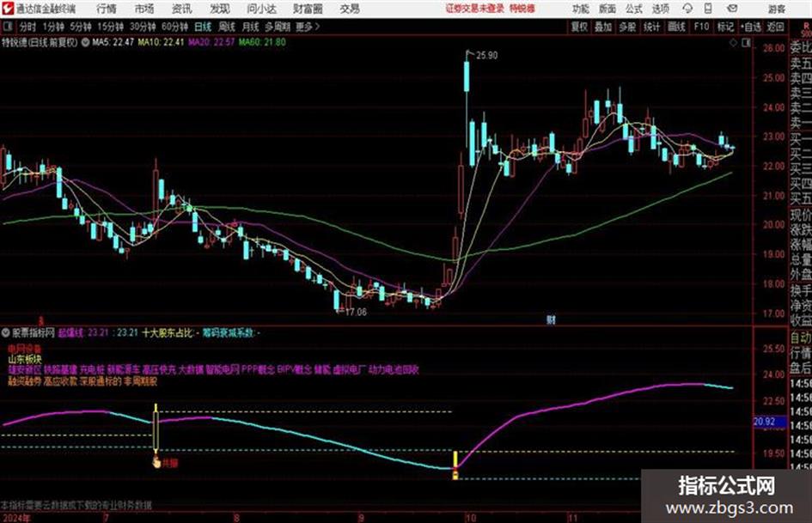
Task: Switch to the 分时 tab
Action: click(x=28, y=27)
